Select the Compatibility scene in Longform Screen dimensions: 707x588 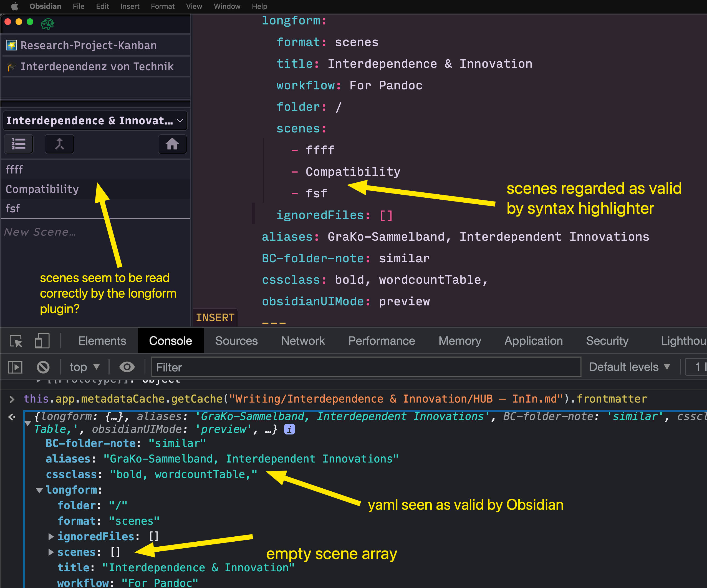click(x=42, y=189)
